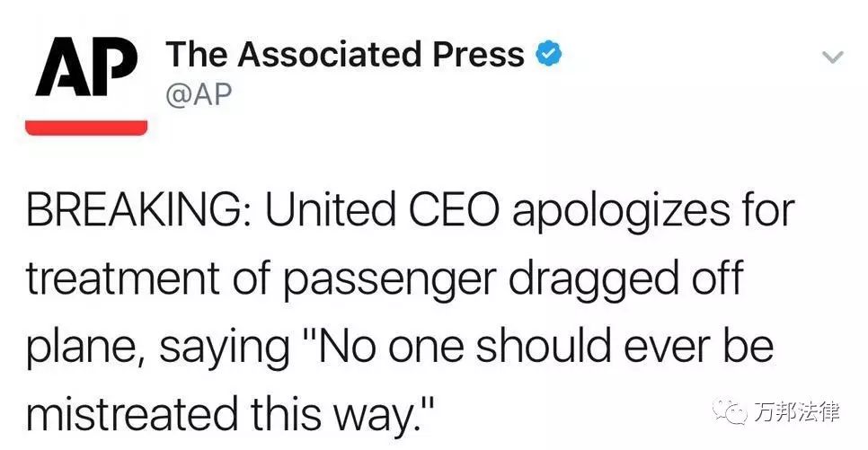Expand the tweet options chevron
Viewport: 868px width, 450px height.
[x=832, y=57]
